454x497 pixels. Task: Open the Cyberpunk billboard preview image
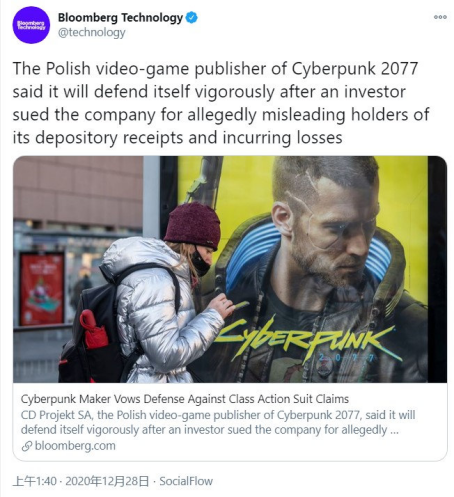click(230, 269)
